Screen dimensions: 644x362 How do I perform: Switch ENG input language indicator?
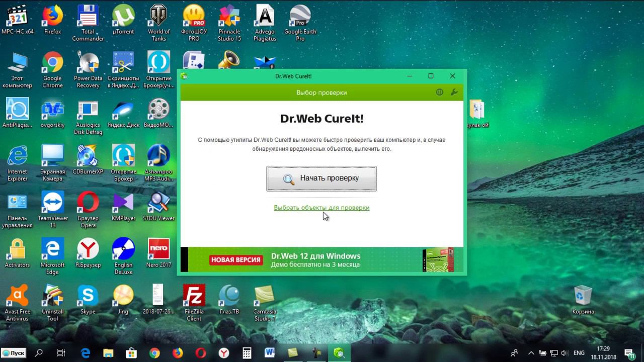click(x=579, y=353)
